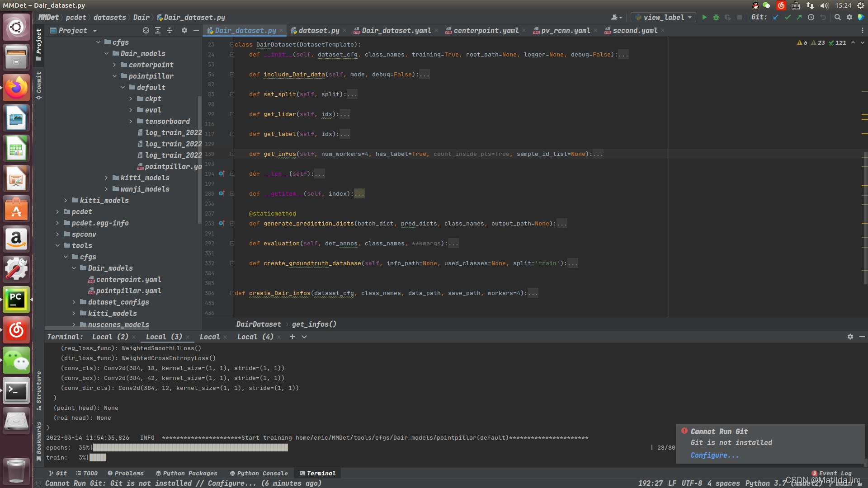Open IDE settings gear in top toolbar
Screen dimensions: 868x488
[849, 17]
